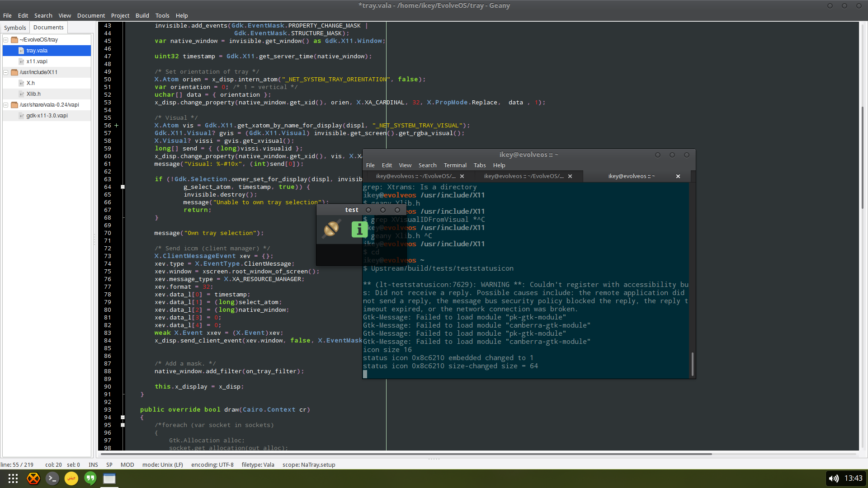Open the terminal window's File menu
Image resolution: width=868 pixels, height=488 pixels.
[370, 165]
